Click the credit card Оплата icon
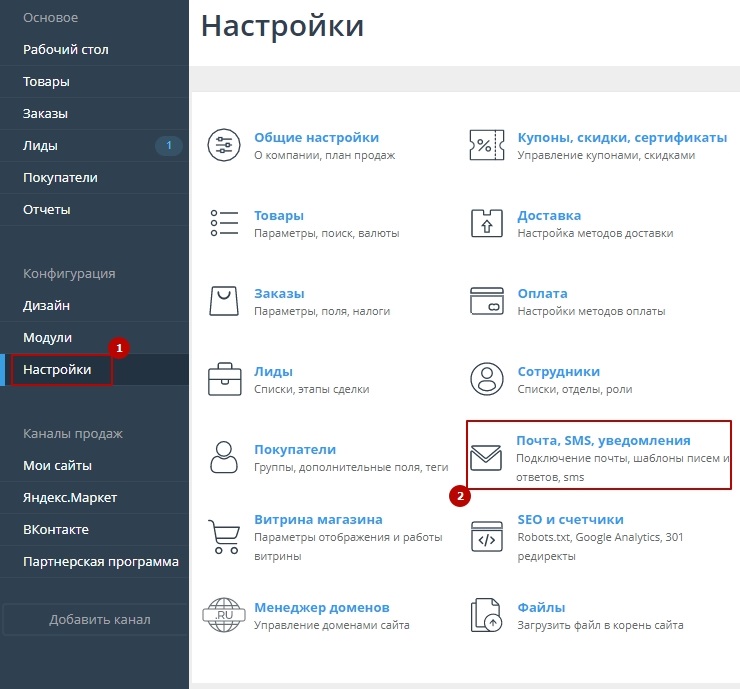This screenshot has width=740, height=689. coord(486,301)
